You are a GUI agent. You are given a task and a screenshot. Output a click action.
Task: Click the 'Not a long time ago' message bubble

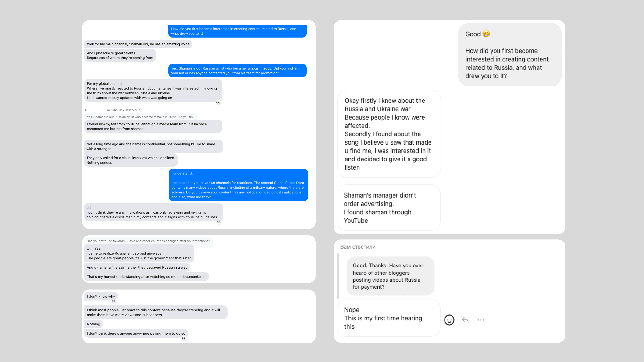click(x=153, y=146)
